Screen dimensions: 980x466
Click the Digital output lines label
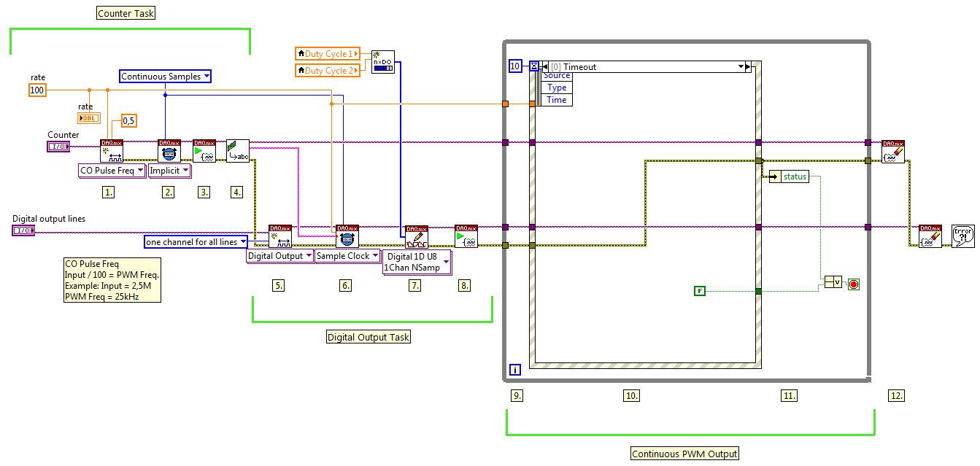[49, 218]
